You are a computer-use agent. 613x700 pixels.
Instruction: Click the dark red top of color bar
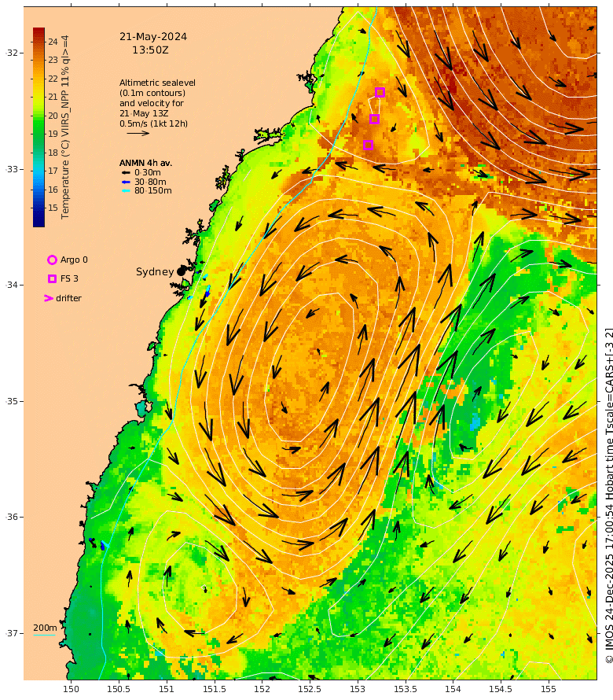coord(39,32)
